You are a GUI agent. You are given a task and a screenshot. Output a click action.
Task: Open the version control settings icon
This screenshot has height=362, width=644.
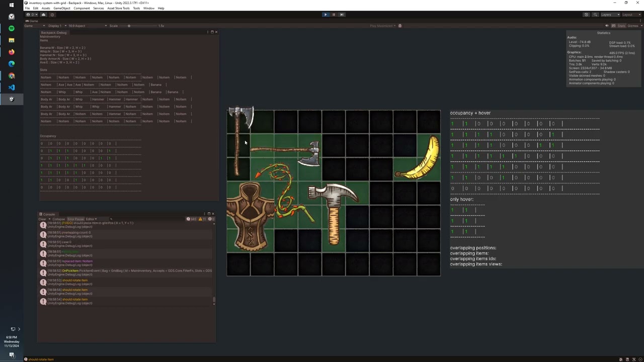tap(52, 15)
